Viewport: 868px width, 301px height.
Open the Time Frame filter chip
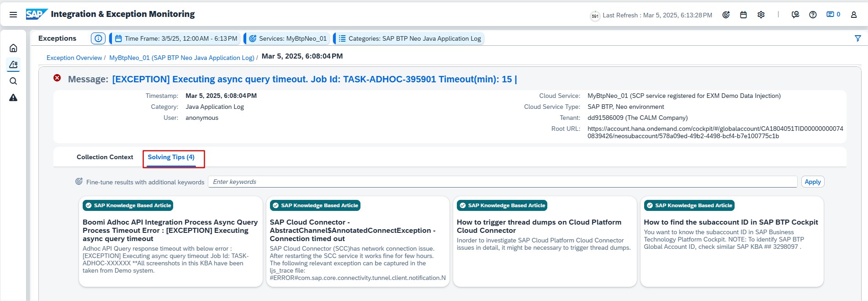click(x=176, y=38)
